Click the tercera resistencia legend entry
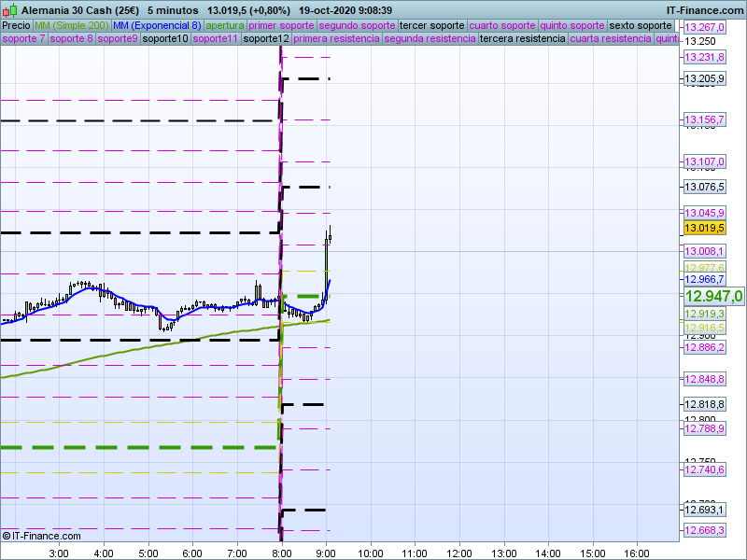Screen dimensions: 747x560 522,39
